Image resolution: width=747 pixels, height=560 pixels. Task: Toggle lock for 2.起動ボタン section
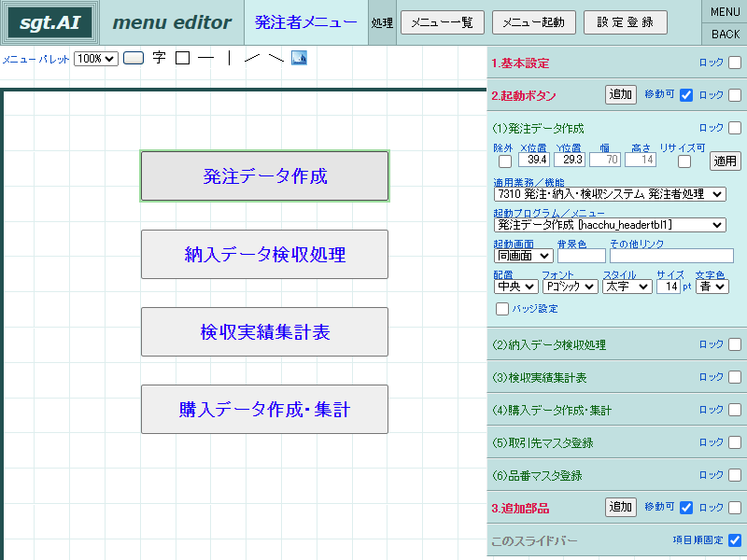coord(735,95)
